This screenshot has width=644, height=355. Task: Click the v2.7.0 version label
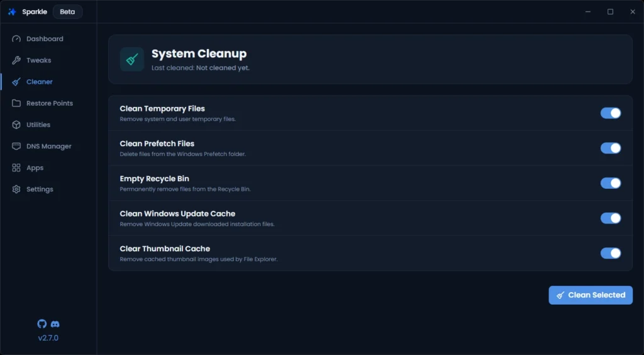[x=48, y=338]
